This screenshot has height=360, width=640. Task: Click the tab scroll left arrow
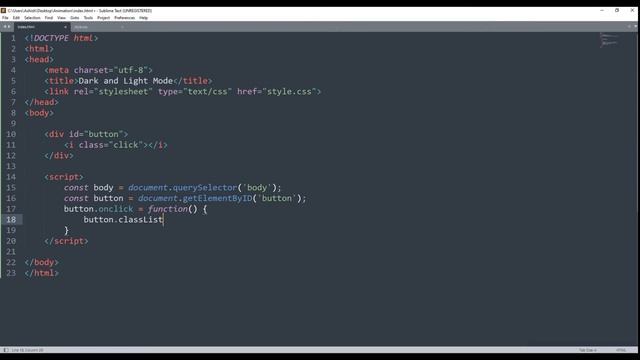pos(4,27)
